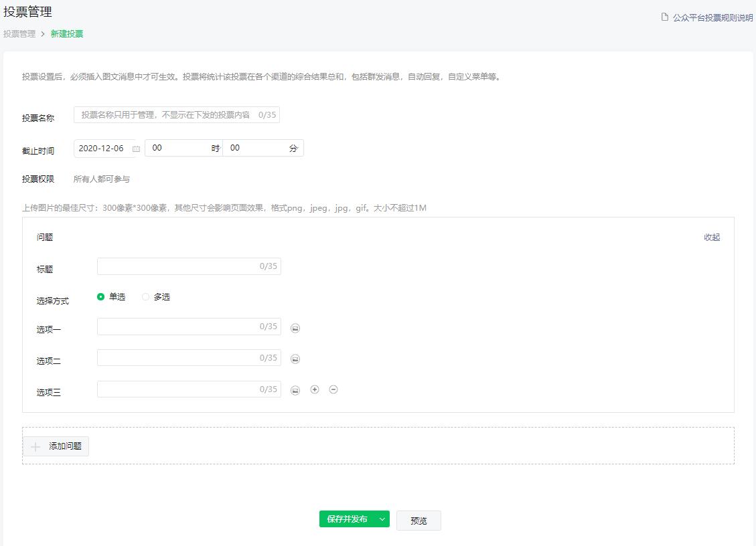Click the plus icon in the 添加问题 area

point(35,446)
